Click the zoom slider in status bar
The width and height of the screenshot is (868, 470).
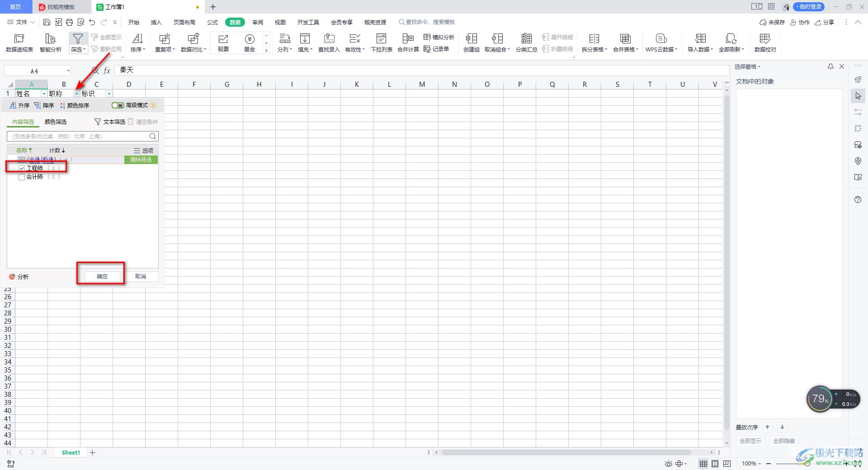tap(807, 464)
